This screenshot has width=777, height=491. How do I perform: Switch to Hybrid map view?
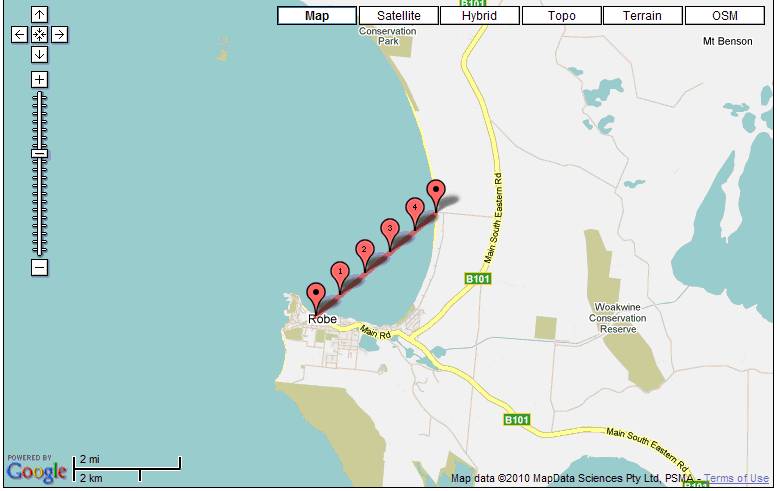point(480,15)
